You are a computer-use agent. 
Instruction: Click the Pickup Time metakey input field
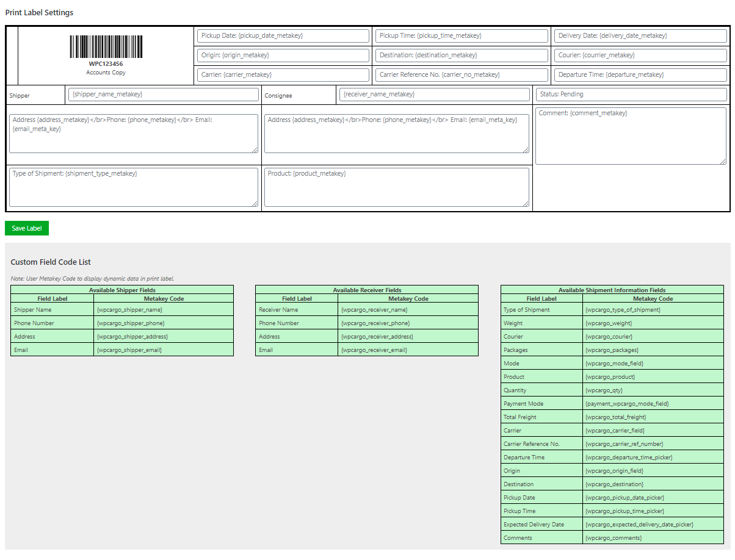point(462,36)
